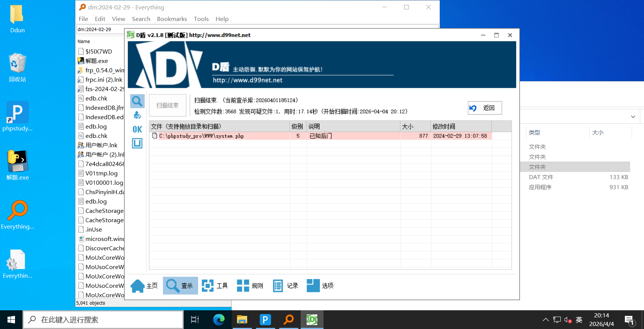Image resolution: width=644 pixels, height=329 pixels.
Task: Click the taskbar search box
Action: coord(103,320)
